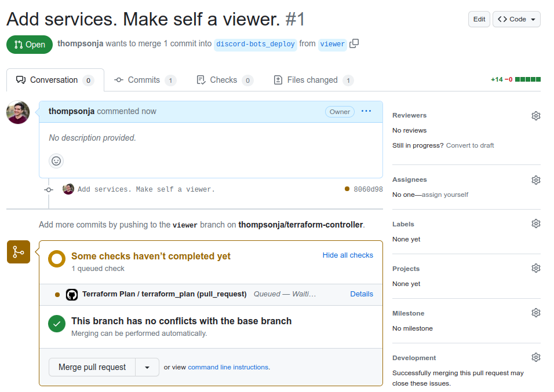Click the Merge pull request button

point(92,367)
